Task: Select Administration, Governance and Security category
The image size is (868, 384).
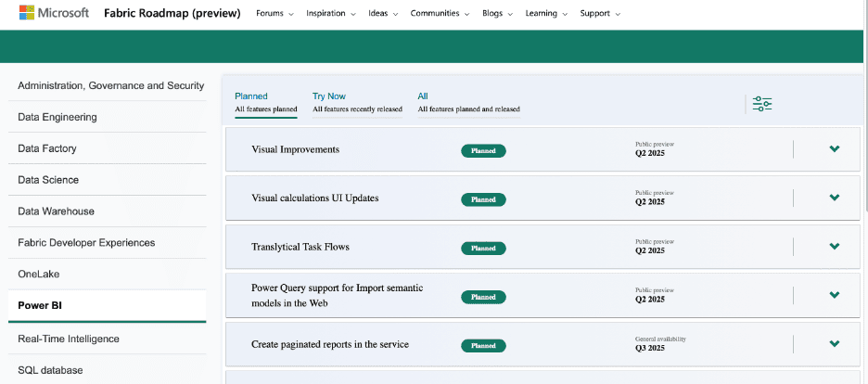Action: [108, 85]
